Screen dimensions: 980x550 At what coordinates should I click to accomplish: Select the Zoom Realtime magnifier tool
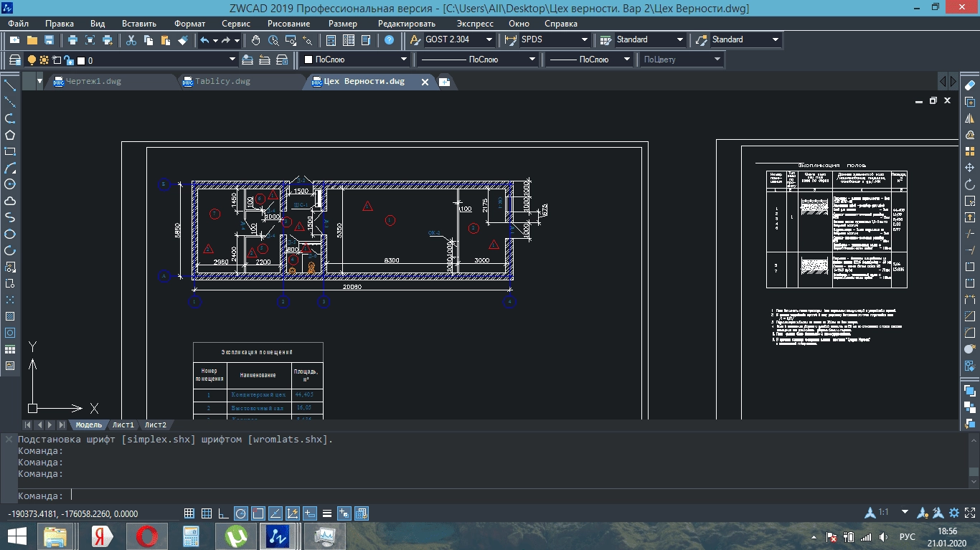point(273,40)
